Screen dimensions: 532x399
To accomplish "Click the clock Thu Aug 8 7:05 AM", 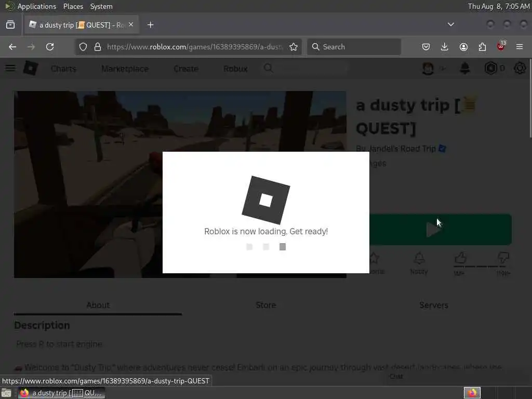I will tap(499, 6).
